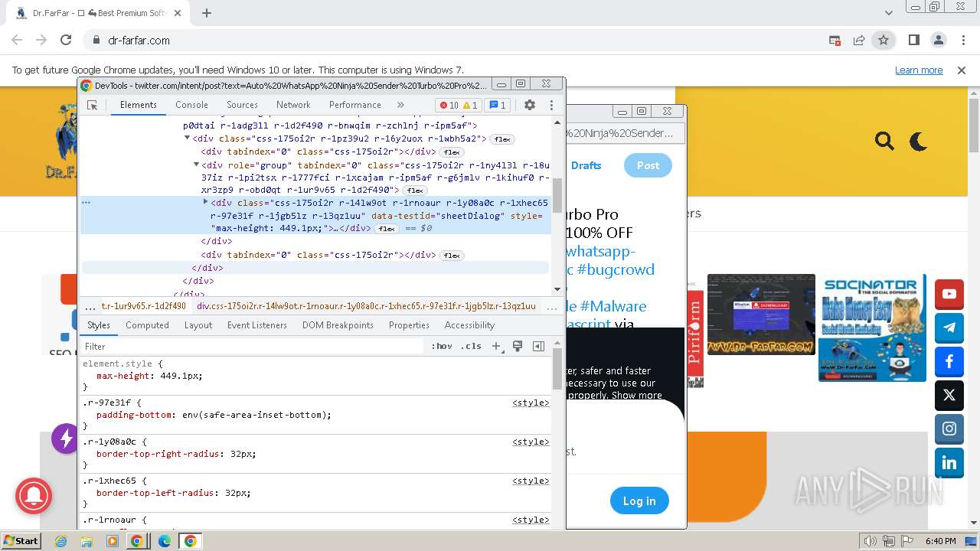Viewport: 980px width, 551px height.
Task: Focus the styles Filter field
Action: click(x=253, y=346)
